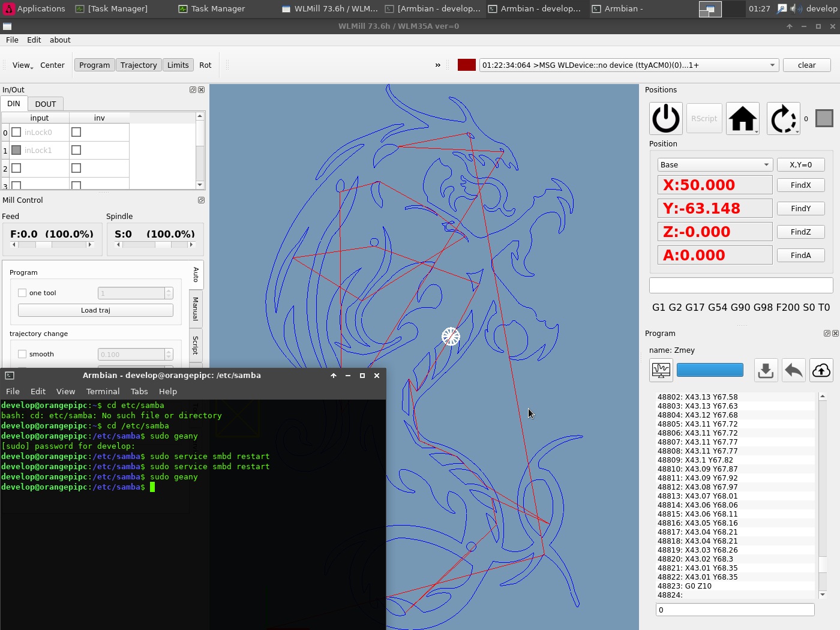Open the 'Base' coordinate system dropdown
This screenshot has height=630, width=840.
713,165
